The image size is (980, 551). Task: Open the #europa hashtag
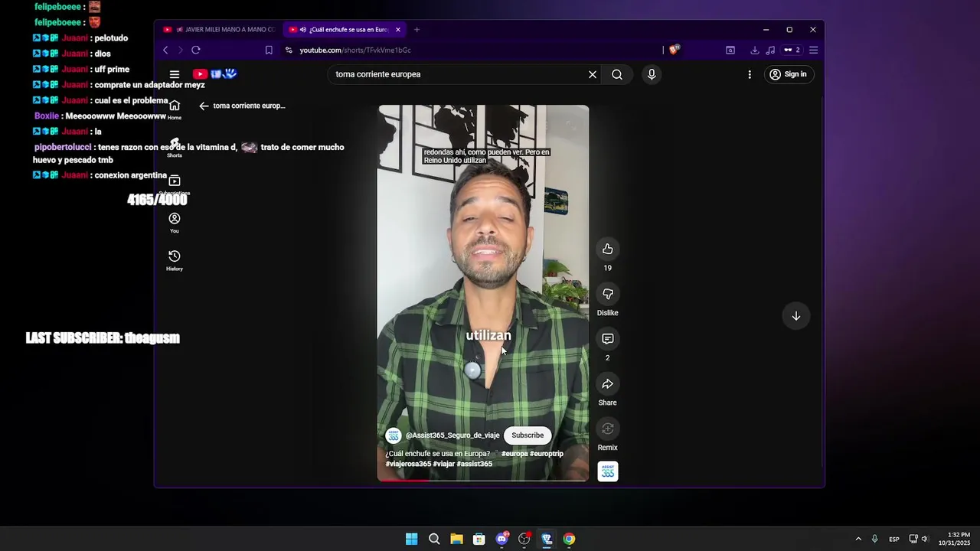tap(514, 454)
